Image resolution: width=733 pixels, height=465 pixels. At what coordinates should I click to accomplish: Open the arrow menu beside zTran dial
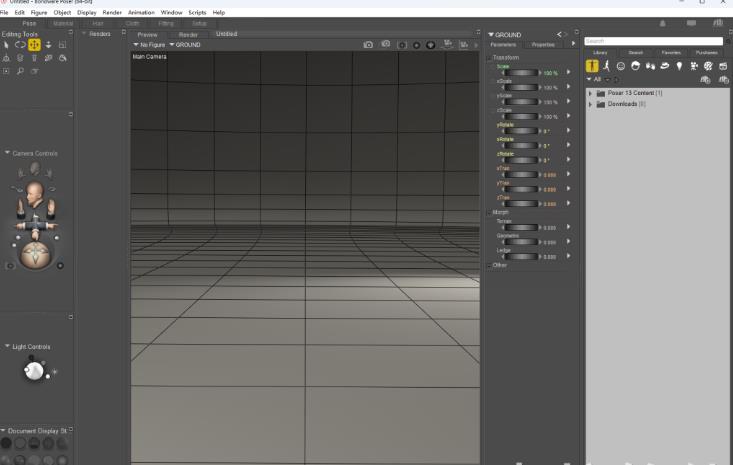click(x=569, y=203)
